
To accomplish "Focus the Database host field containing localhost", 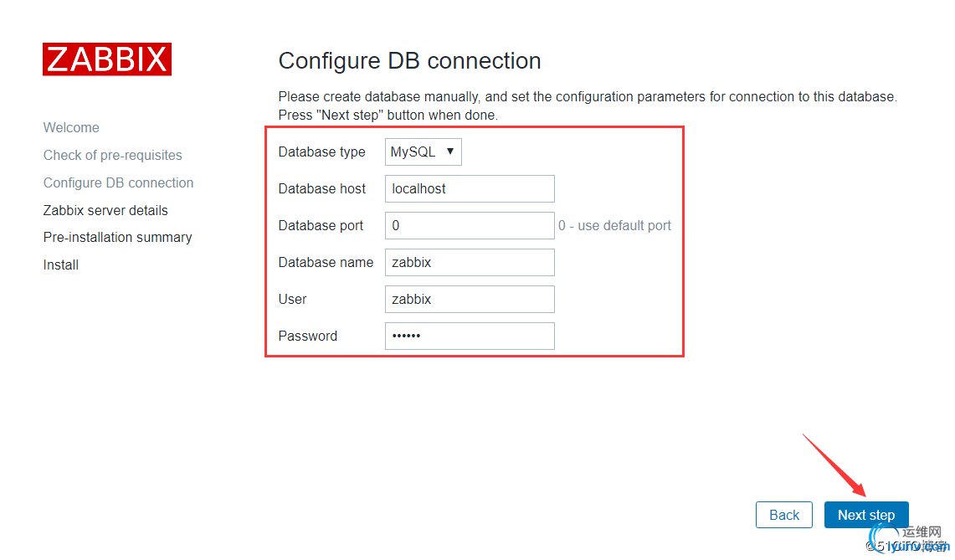I will [470, 189].
